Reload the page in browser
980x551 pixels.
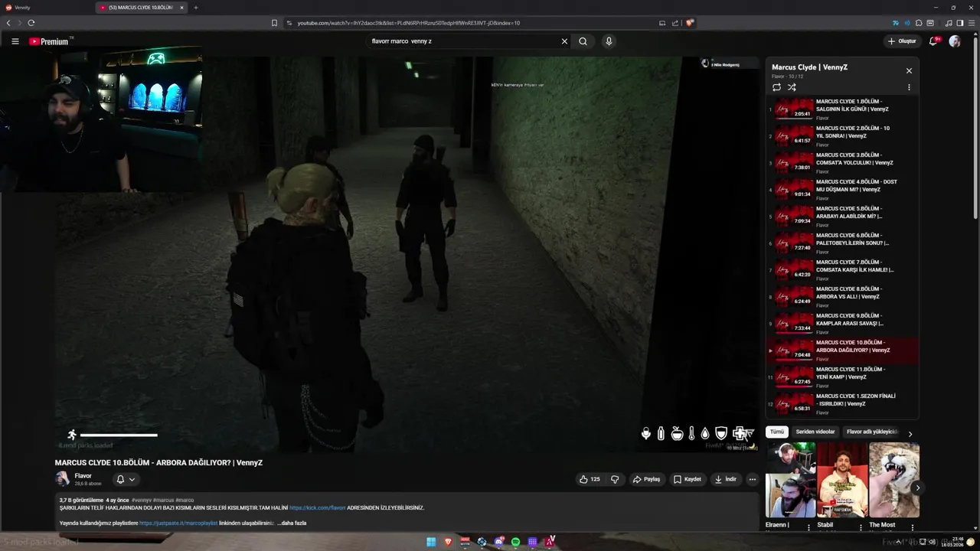(x=31, y=23)
